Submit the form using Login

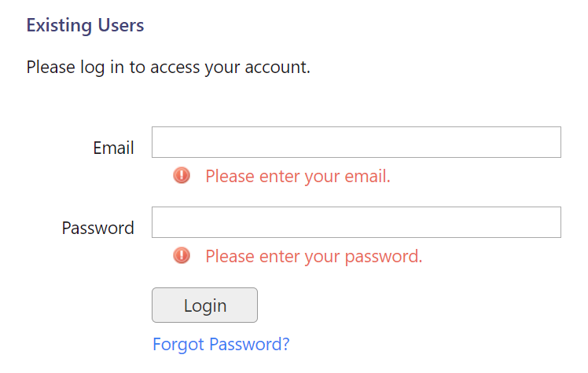204,305
